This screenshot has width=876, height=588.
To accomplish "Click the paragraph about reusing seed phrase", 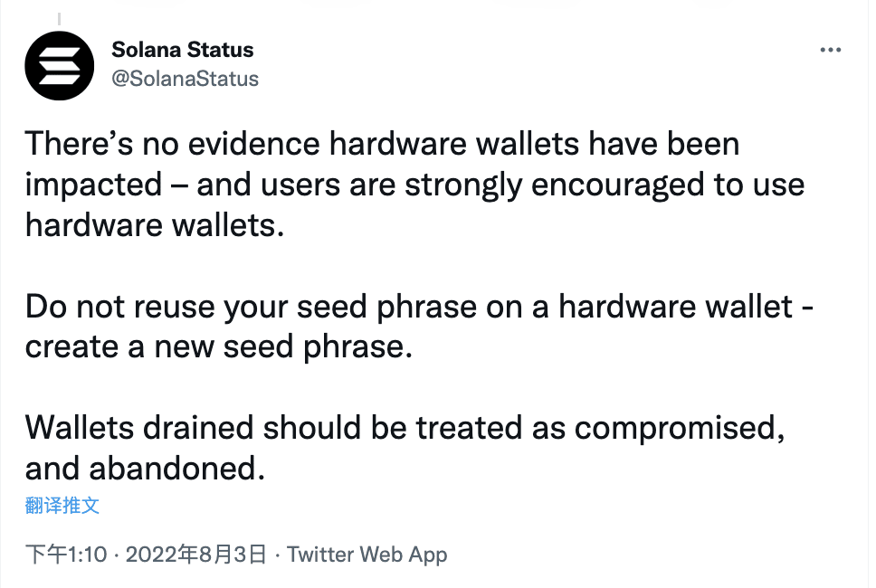I will [419, 327].
